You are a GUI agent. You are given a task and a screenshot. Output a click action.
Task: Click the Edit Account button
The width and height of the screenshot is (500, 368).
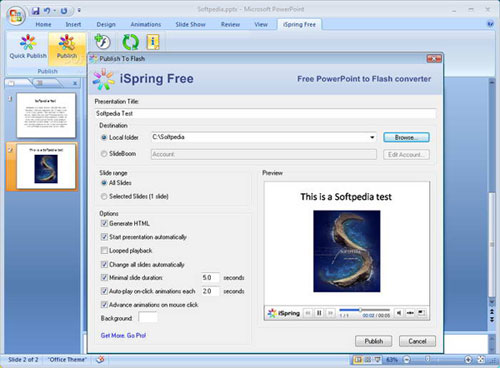(x=406, y=155)
